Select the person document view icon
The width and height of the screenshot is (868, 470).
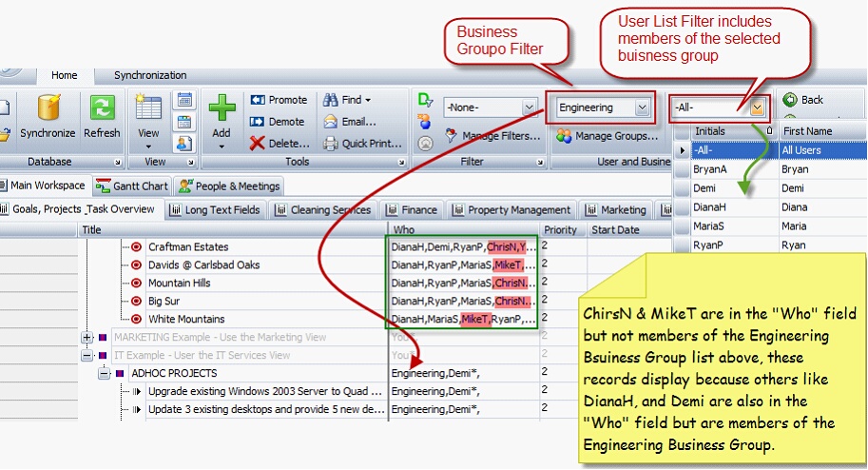point(184,144)
